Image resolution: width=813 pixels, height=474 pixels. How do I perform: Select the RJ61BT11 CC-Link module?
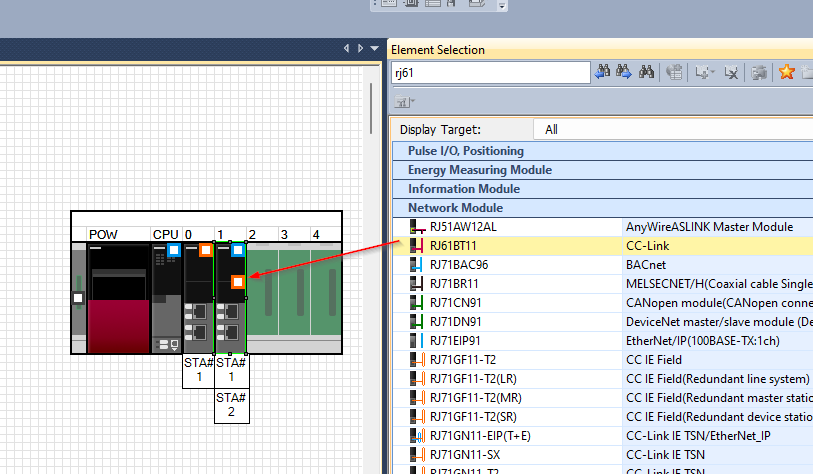(602, 246)
